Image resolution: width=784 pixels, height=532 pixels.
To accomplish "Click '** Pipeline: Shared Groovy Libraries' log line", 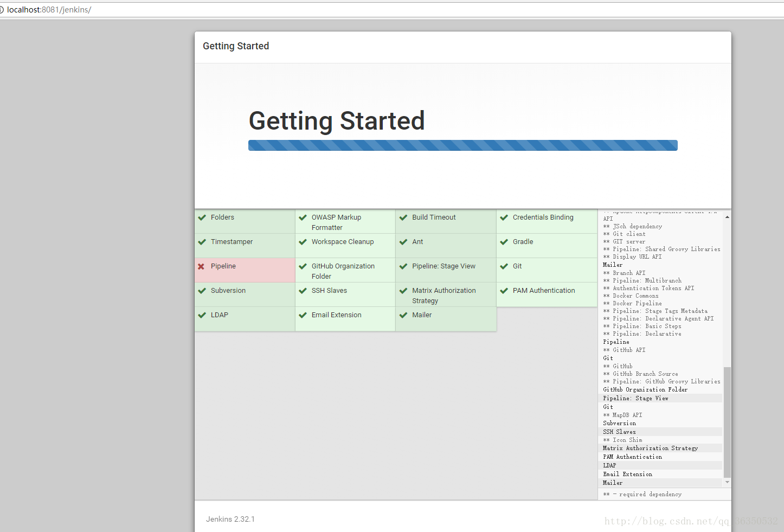I will 662,249.
